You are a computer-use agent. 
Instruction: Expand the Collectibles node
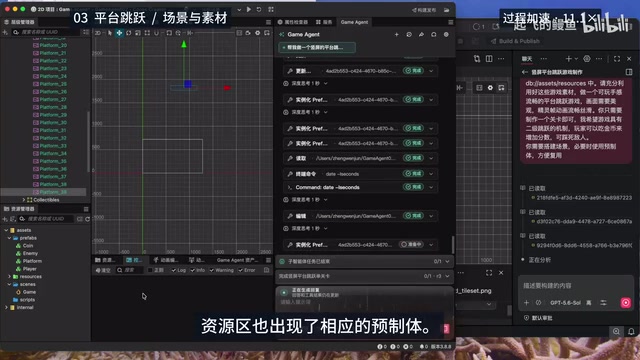click(24, 200)
